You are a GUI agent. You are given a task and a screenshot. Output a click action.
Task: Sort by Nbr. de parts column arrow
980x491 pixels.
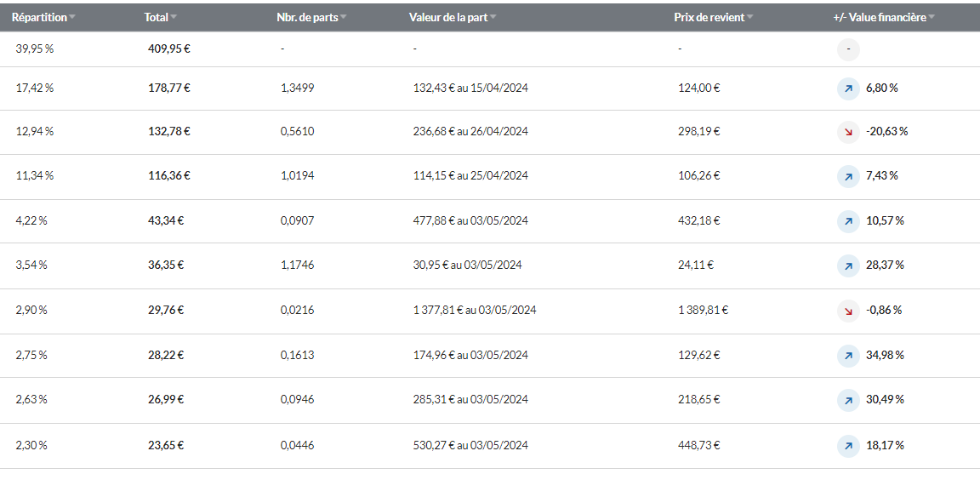point(343,18)
